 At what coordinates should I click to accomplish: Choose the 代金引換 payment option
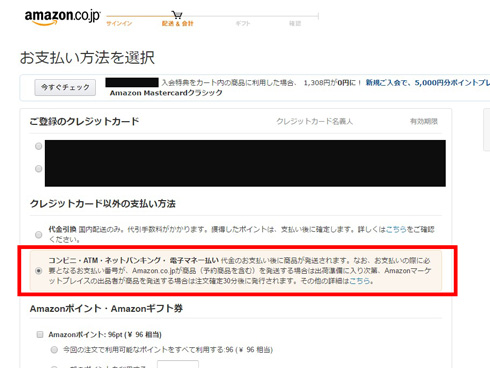tap(39, 234)
